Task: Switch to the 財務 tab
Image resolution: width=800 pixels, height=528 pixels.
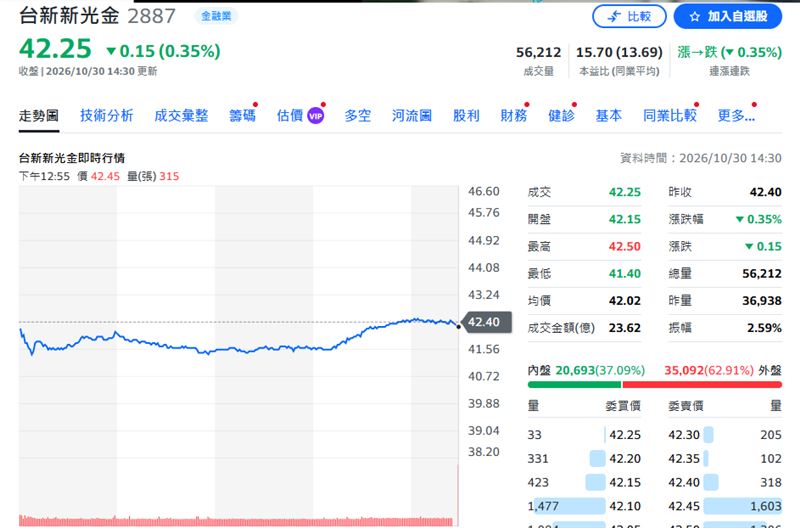Action: pos(514,116)
